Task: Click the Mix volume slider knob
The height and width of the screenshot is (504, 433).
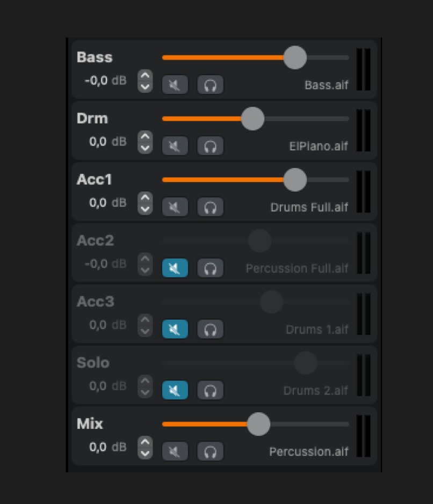Action: point(258,424)
